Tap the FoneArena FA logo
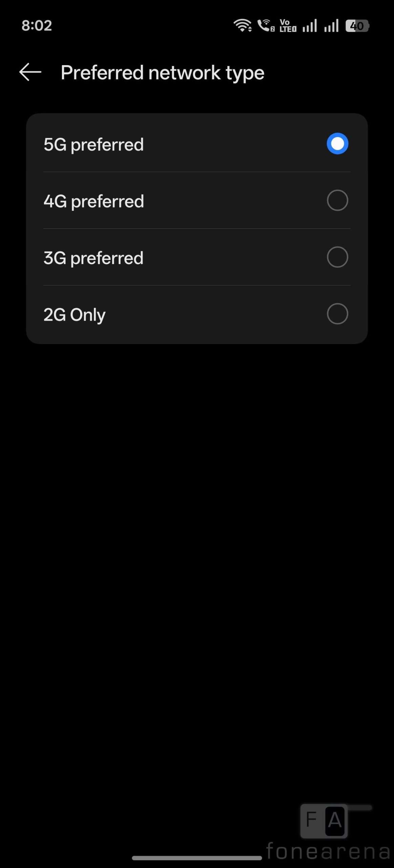The width and height of the screenshot is (394, 868). click(x=324, y=821)
